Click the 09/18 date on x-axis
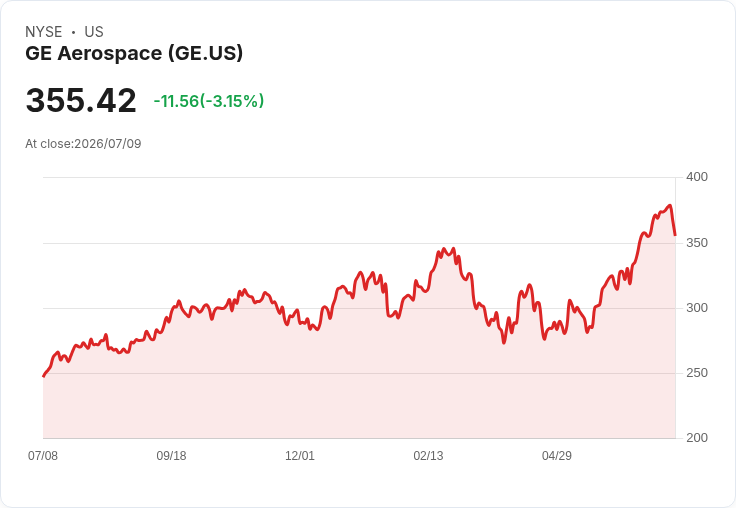Viewport: 736px width, 508px height. (x=171, y=455)
